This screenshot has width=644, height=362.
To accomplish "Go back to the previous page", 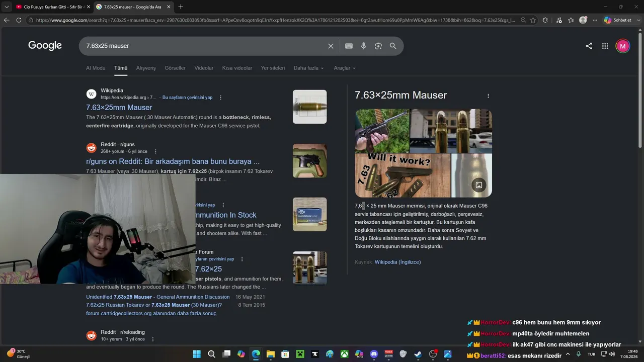I will [7, 20].
